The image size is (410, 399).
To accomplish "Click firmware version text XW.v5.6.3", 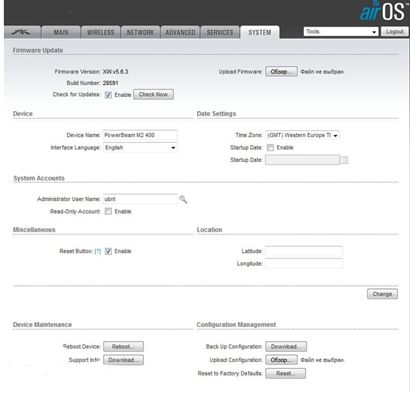I will click(115, 72).
